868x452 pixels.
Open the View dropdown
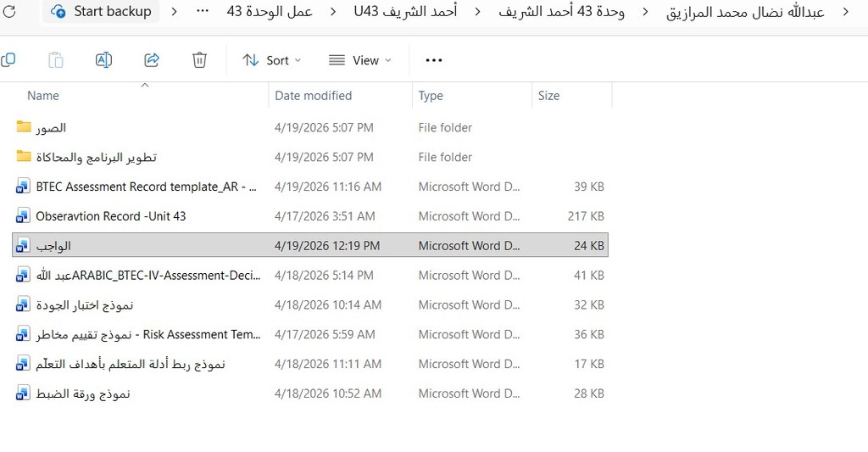point(359,60)
